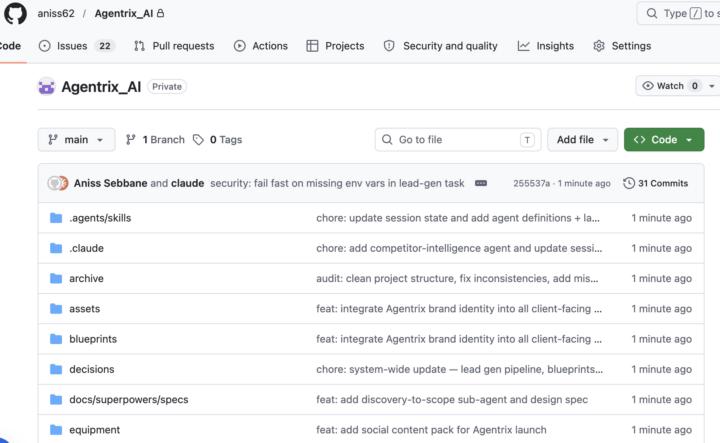Image resolution: width=720 pixels, height=443 pixels.
Task: Click the folder icon for .claude
Action: pos(56,248)
